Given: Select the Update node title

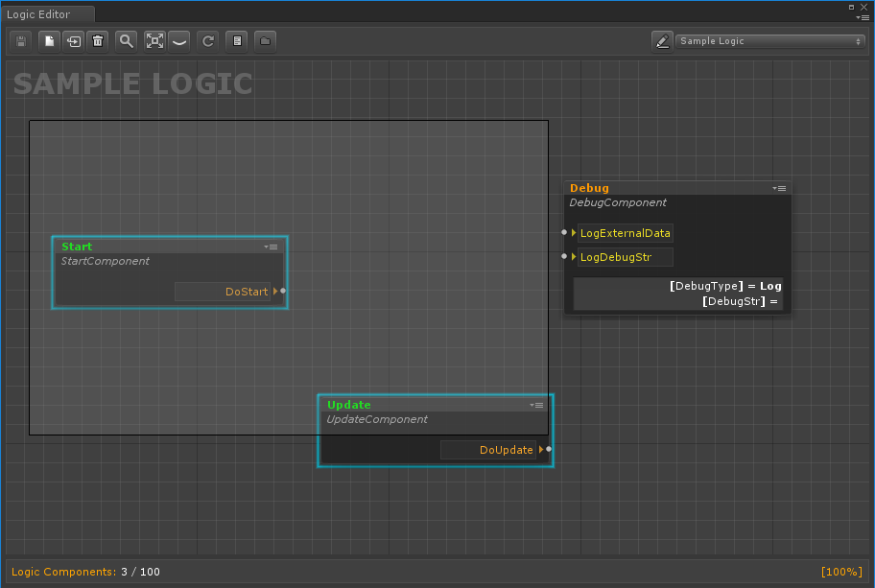Looking at the screenshot, I should tap(349, 405).
